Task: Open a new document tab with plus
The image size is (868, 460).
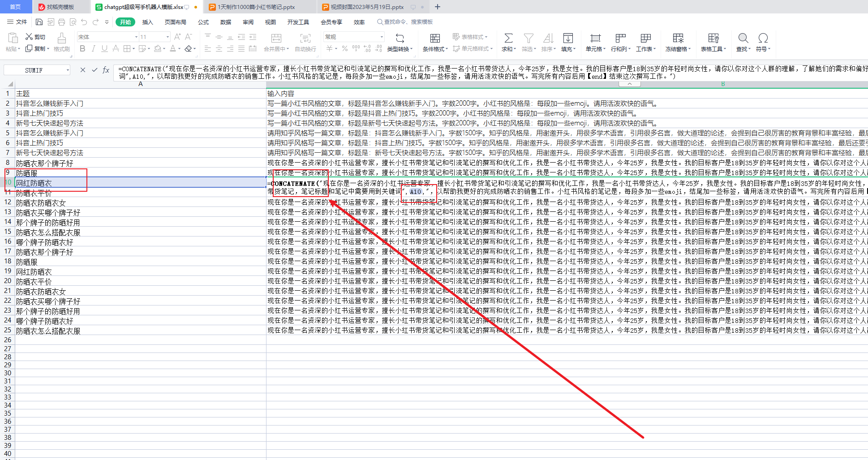Action: click(x=438, y=7)
